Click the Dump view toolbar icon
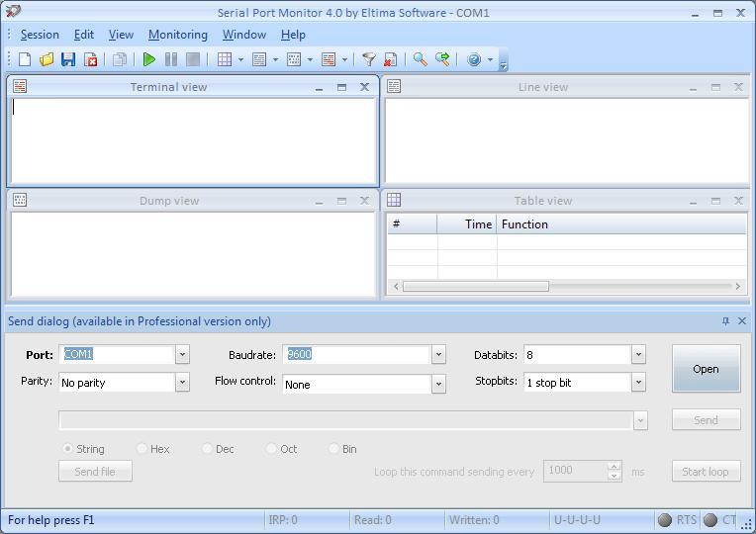 pos(294,59)
